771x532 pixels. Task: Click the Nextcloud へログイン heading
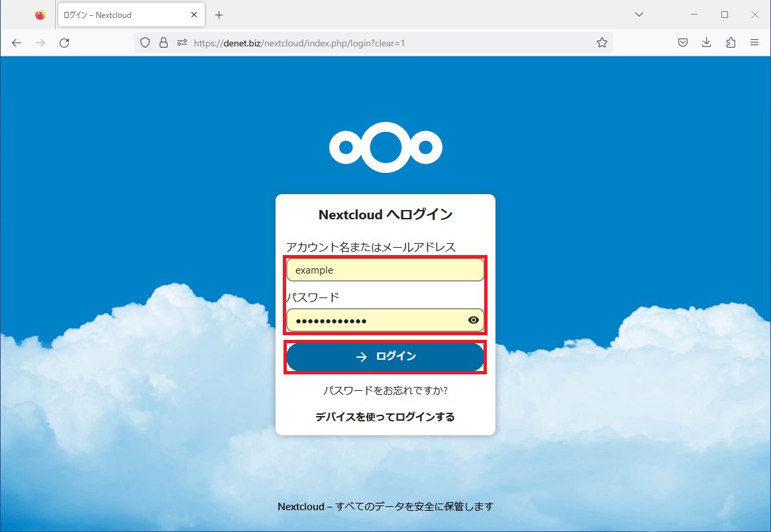(385, 215)
